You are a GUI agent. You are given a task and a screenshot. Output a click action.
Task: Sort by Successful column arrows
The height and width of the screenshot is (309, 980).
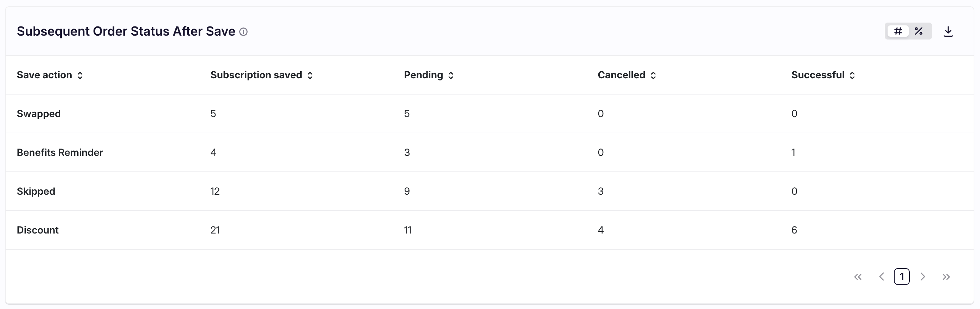(x=852, y=75)
